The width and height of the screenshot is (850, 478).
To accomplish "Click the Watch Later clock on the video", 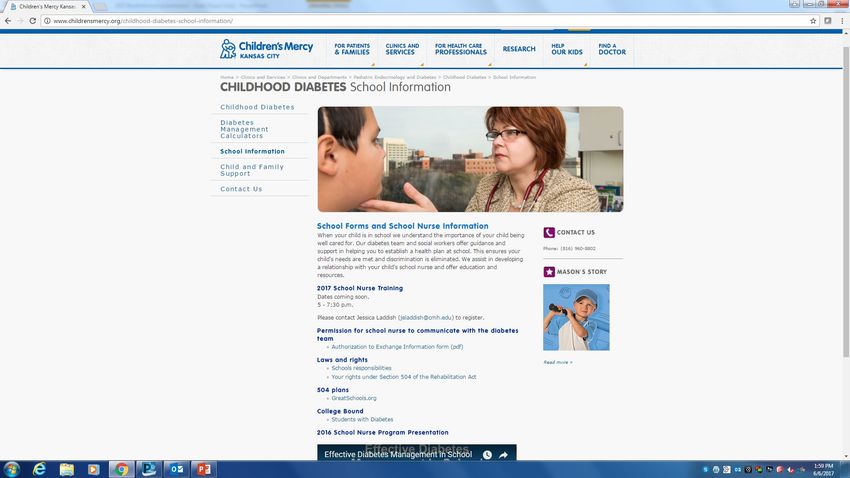I will pyautogui.click(x=487, y=455).
